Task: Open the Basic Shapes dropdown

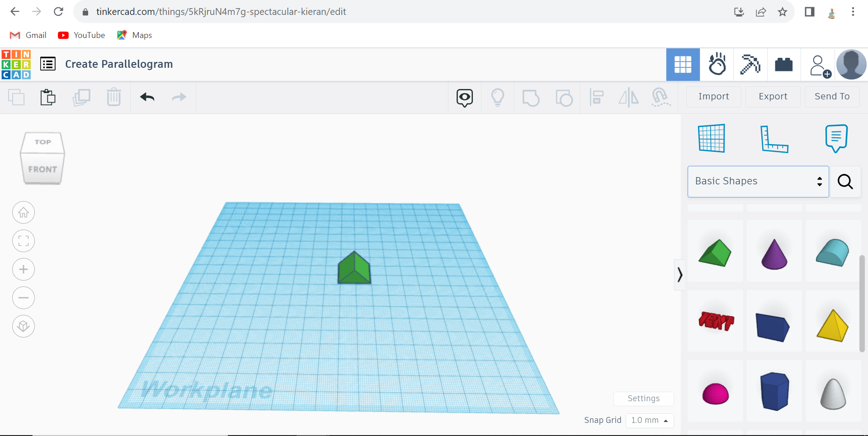Action: [758, 181]
